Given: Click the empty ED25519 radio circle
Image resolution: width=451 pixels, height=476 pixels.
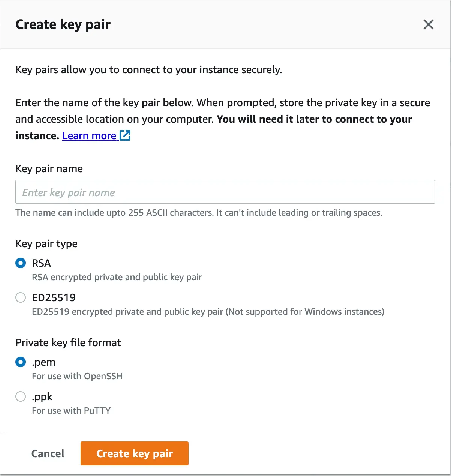Looking at the screenshot, I should 21,297.
